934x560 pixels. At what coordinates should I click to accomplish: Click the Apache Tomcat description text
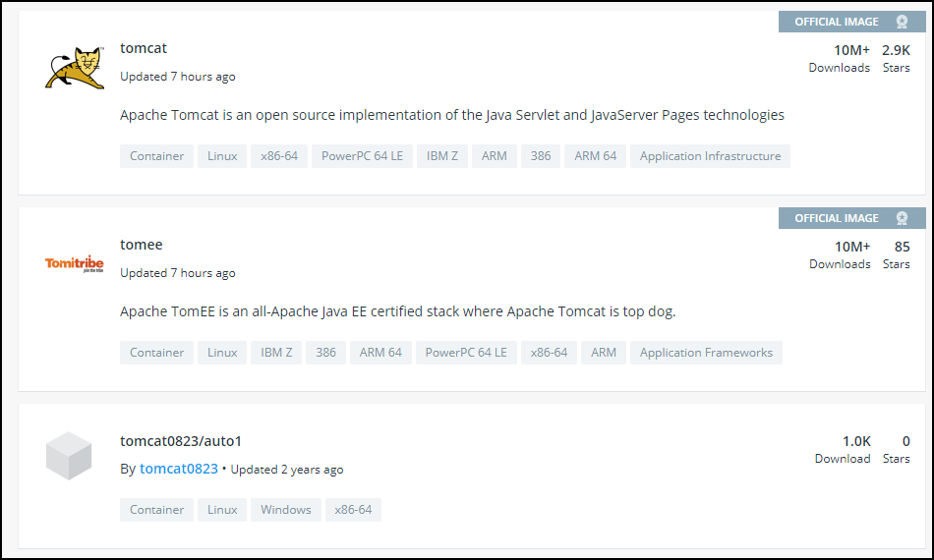pos(452,115)
